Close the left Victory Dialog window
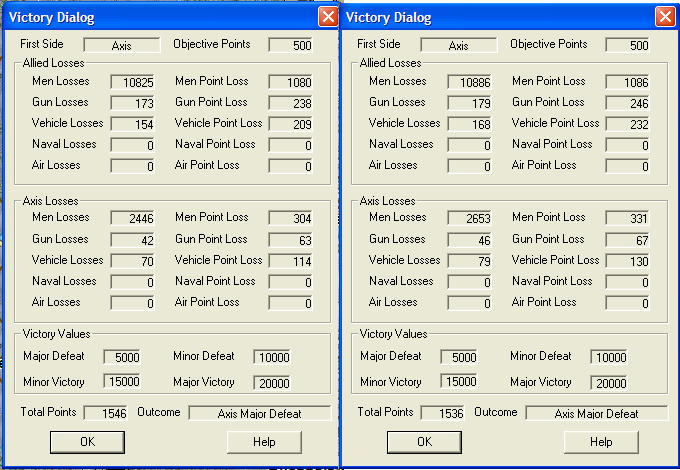 pos(328,17)
